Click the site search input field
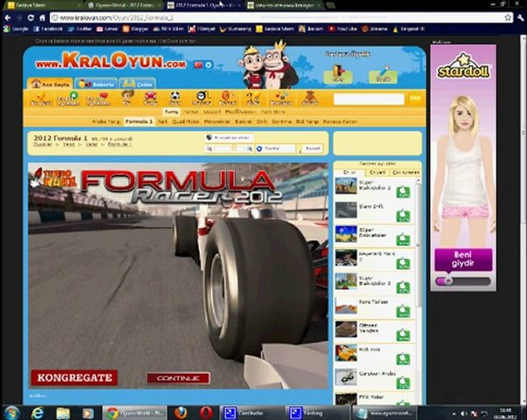Image resolution: width=527 pixels, height=420 pixels. [x=369, y=99]
